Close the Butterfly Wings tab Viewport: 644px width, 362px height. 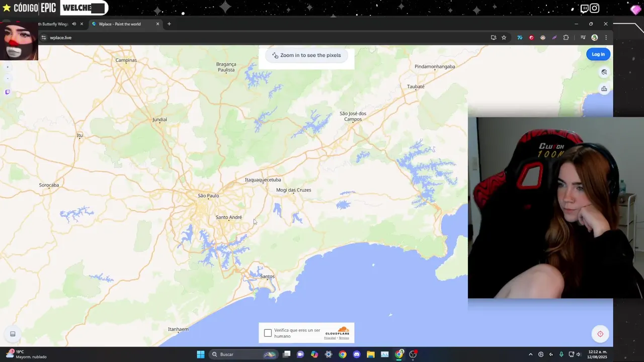click(82, 24)
